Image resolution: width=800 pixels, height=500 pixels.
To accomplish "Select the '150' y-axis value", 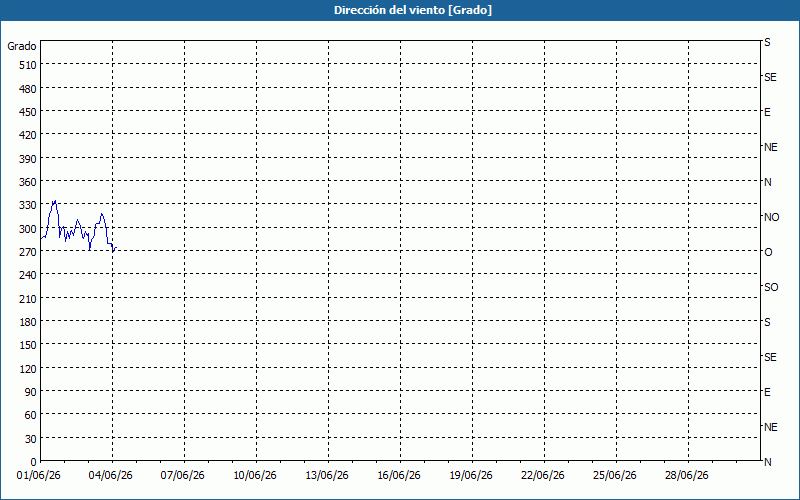I will [28, 345].
